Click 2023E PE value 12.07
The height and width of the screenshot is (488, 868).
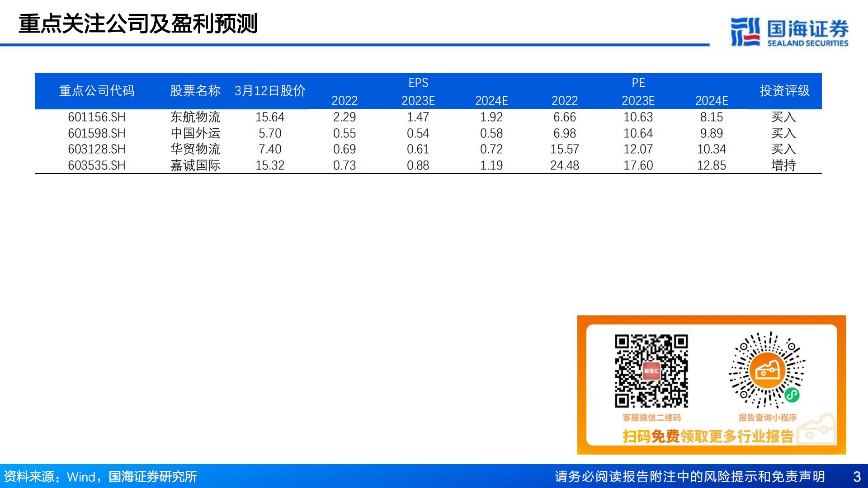pos(638,149)
